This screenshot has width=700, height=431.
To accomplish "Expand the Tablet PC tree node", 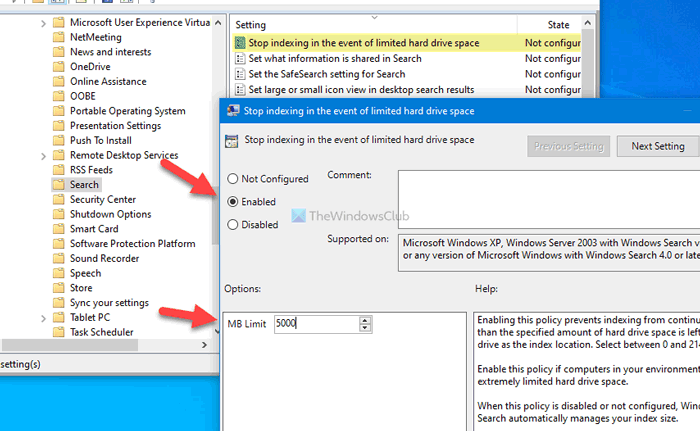I will tap(43, 318).
